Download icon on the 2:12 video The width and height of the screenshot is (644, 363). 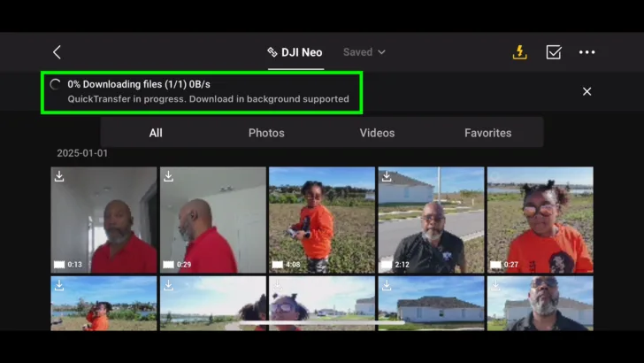(x=387, y=176)
